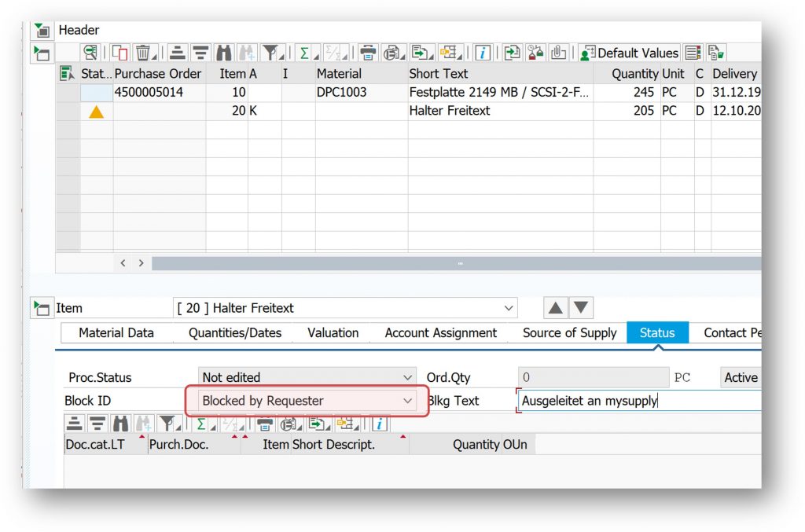Open the details magnifier icon in the overview toolbar

coord(90,53)
